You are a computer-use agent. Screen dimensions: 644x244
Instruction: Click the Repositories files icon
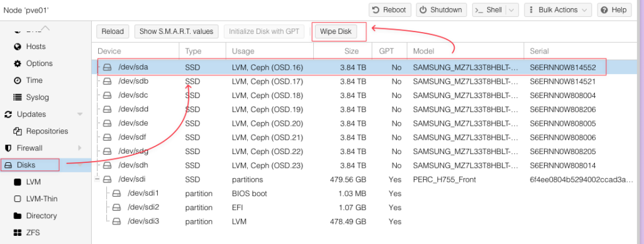(x=17, y=131)
